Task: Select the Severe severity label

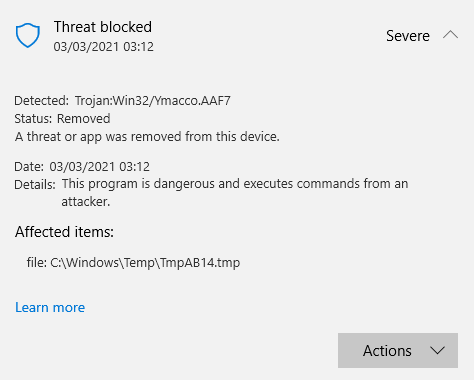Action: point(408,36)
